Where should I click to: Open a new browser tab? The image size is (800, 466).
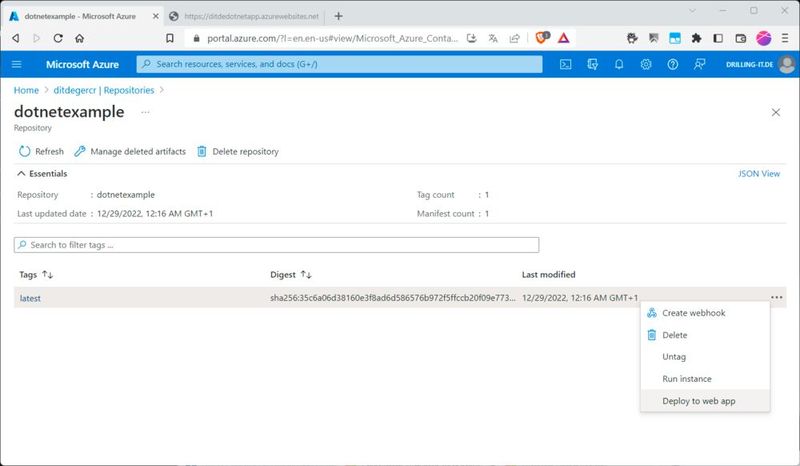(338, 16)
